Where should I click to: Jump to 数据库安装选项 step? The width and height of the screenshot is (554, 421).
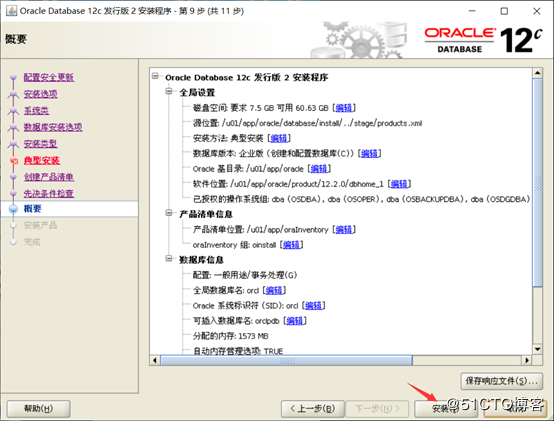click(53, 127)
